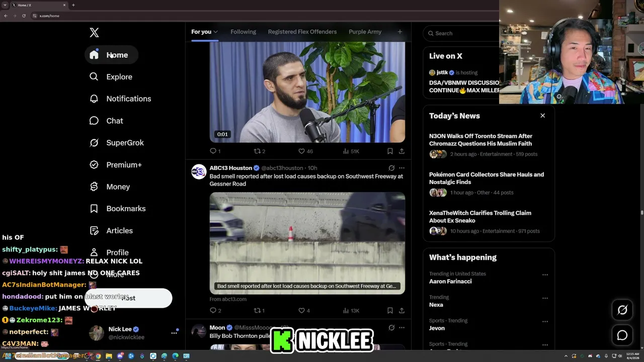Open more options for Aaron Farinacci trend
644x362 pixels.
(545, 275)
